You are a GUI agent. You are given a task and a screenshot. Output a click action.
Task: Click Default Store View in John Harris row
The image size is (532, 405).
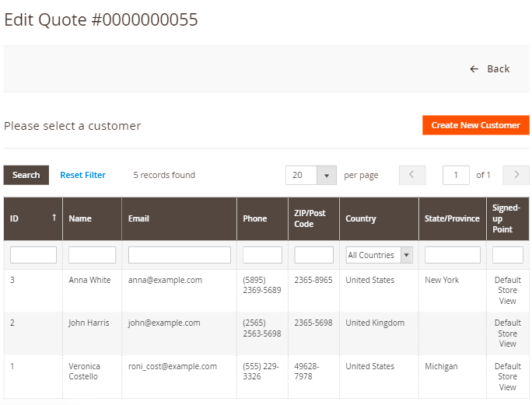point(508,333)
